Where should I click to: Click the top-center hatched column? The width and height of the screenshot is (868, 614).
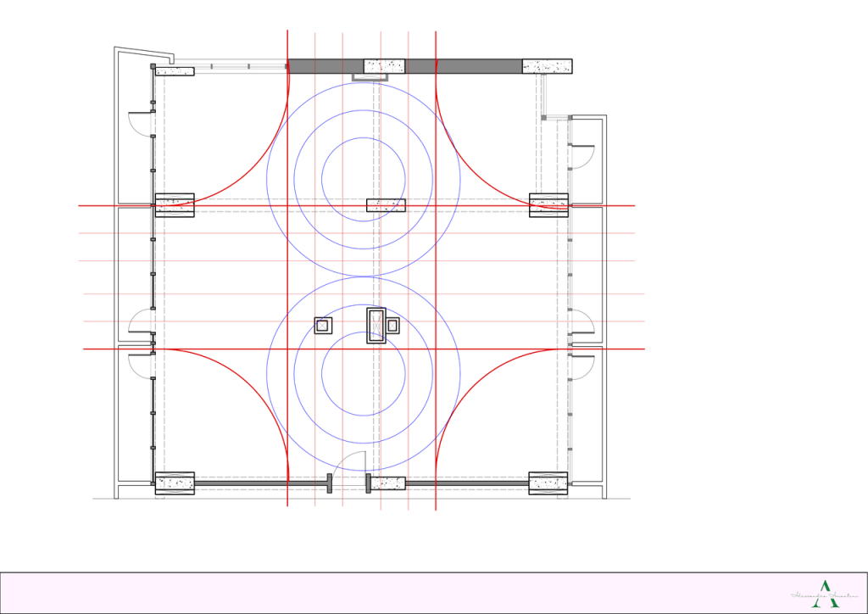(x=384, y=66)
